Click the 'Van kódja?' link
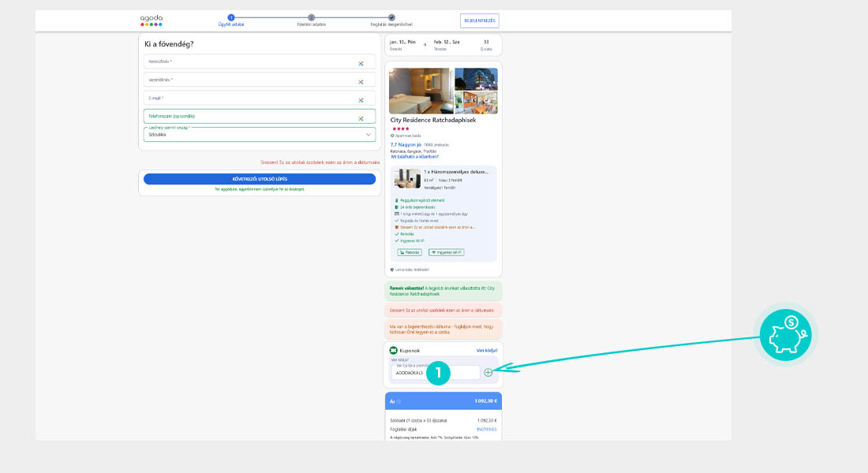 [486, 350]
